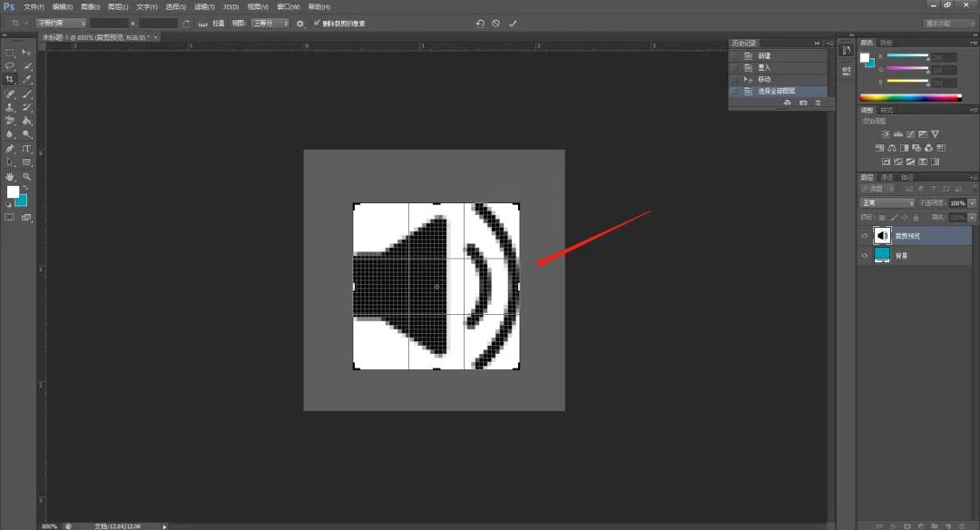Open crop ratio preset dropdown 不受约束
The width and height of the screenshot is (980, 530).
[x=61, y=23]
